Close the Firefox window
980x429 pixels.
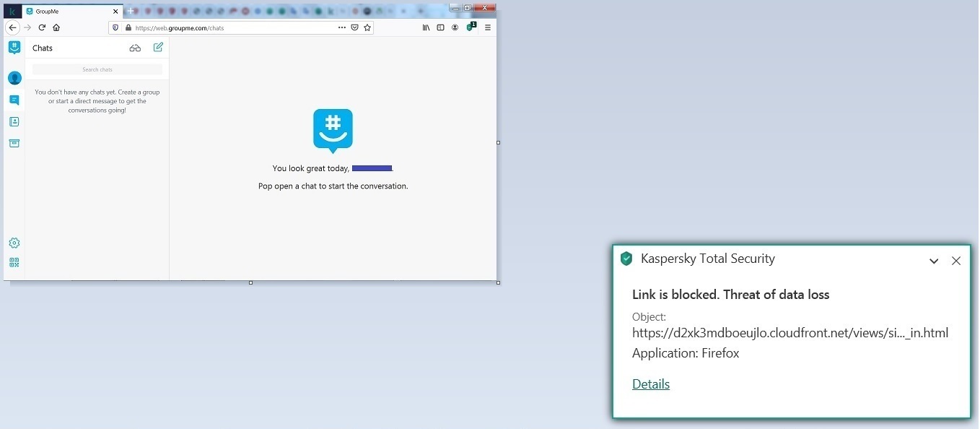486,7
